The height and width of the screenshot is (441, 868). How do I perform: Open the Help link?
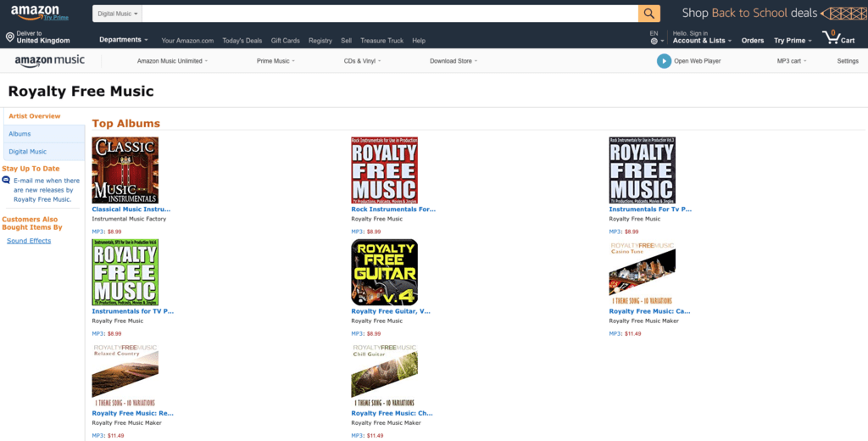[x=419, y=41]
